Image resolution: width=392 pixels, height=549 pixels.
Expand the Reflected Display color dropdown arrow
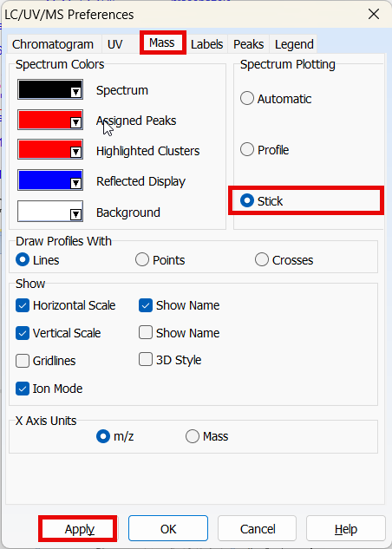(x=75, y=183)
